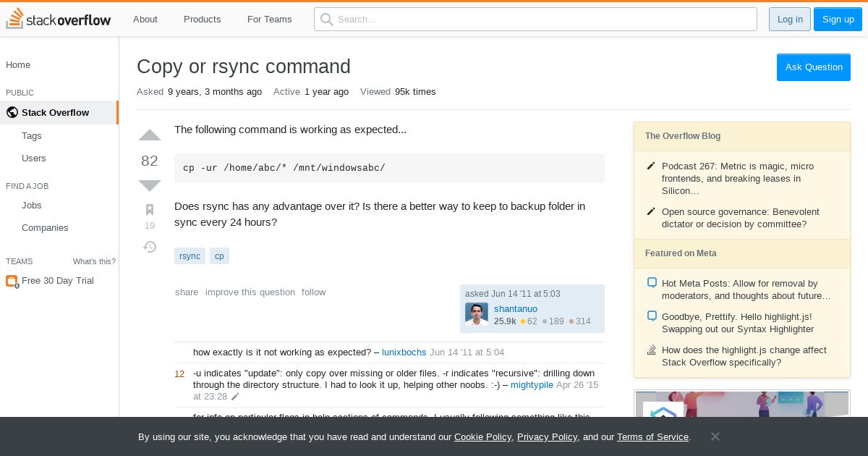Open Companies in the sidebar
The width and height of the screenshot is (868, 456).
coord(45,227)
